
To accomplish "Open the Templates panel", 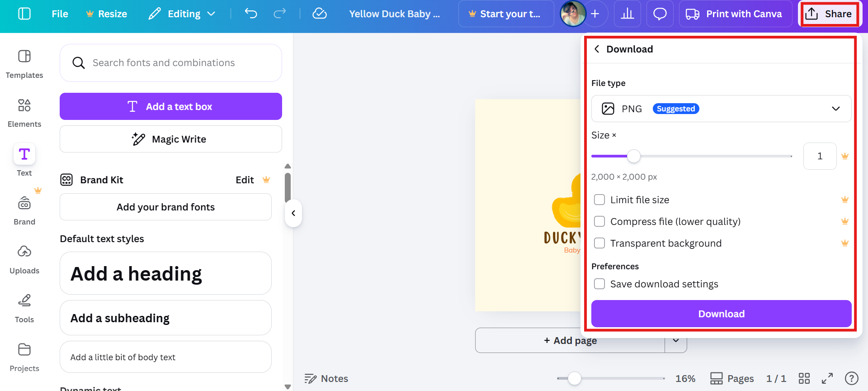I will pos(24,64).
